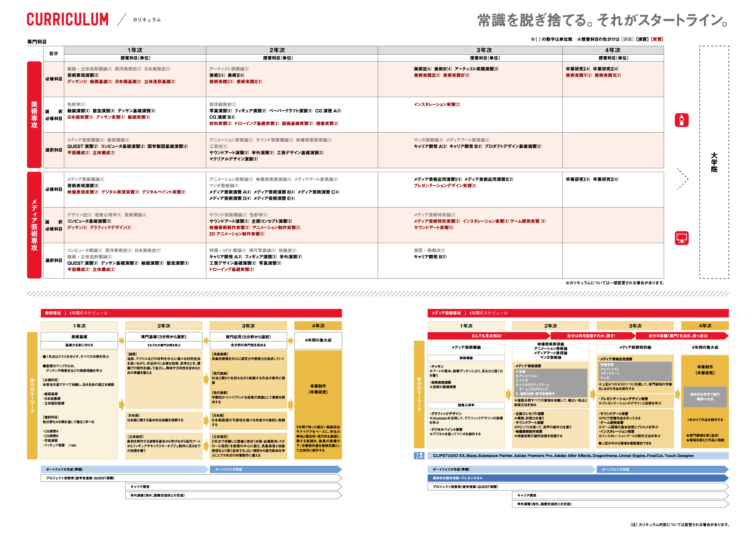Click footnote ※カリキュラムについては一部変更される場合があります。

[615, 283]
